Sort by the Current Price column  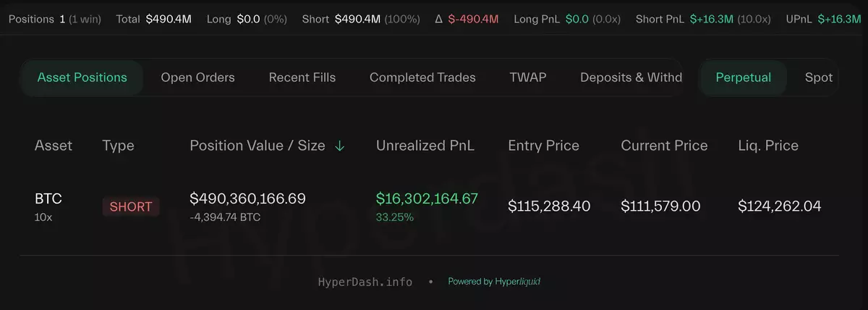(664, 146)
